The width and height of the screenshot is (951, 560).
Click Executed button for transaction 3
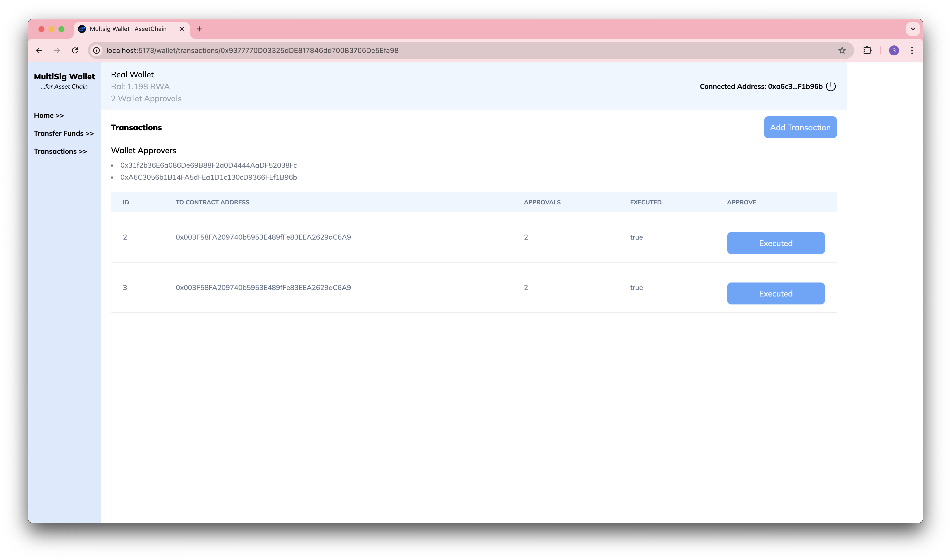(x=775, y=293)
